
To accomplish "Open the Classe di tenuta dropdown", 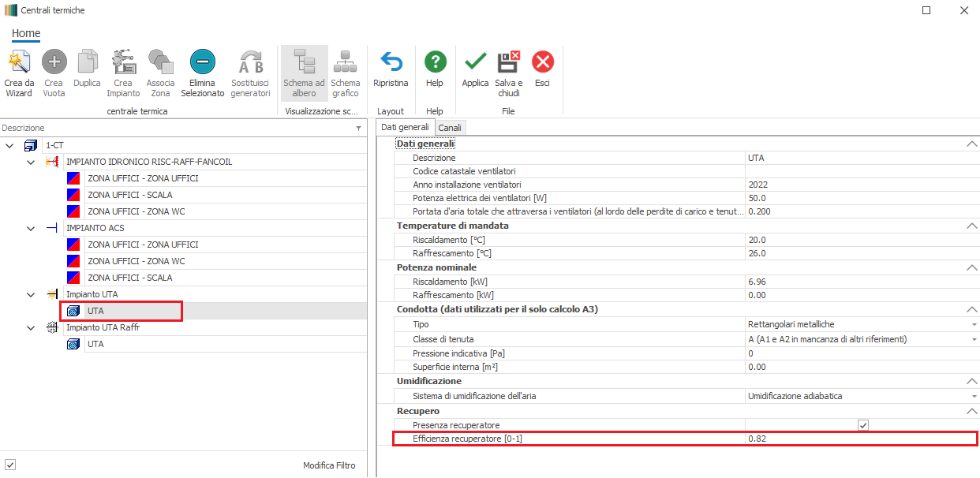I will coord(974,339).
